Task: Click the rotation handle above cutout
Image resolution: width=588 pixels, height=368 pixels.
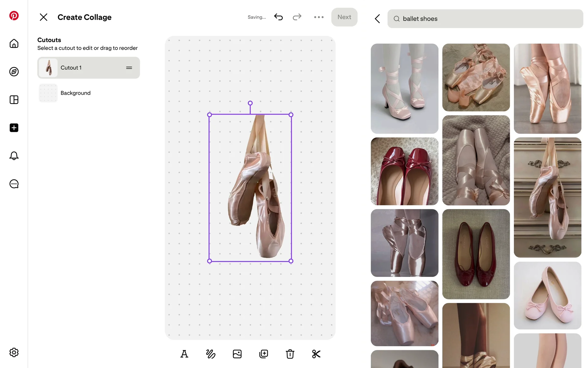Action: [x=250, y=103]
